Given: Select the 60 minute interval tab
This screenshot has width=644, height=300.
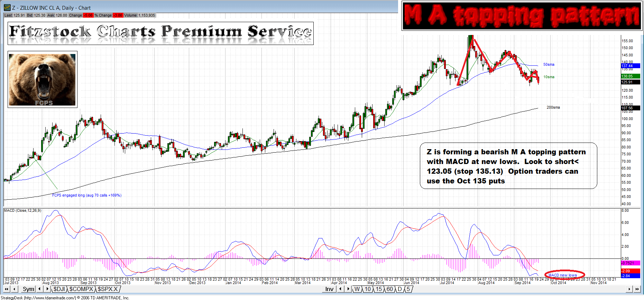Looking at the screenshot, I should [389, 289].
